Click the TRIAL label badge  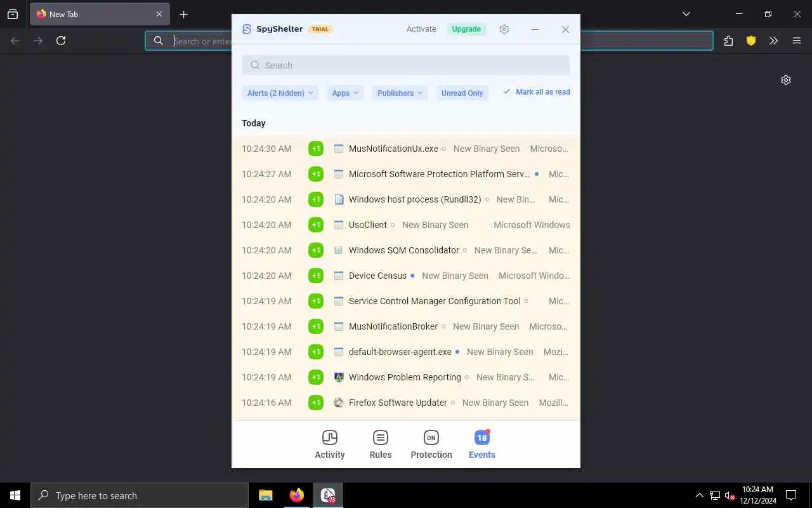[x=320, y=29]
